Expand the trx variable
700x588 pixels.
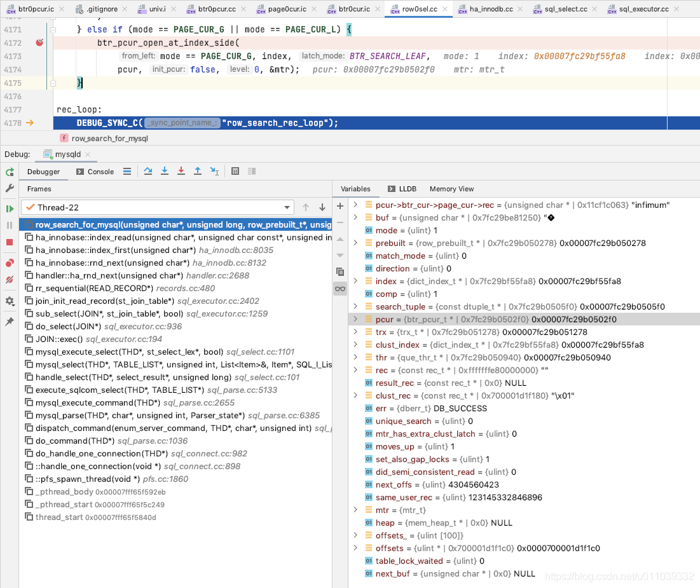(356, 332)
